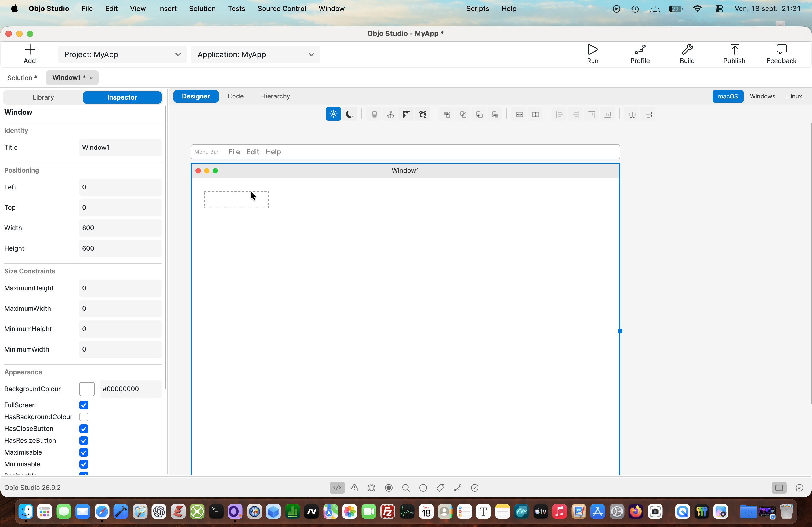Toggle the ruler icon in designer toolbar
Screen dimensions: 812x527
coord(406,115)
